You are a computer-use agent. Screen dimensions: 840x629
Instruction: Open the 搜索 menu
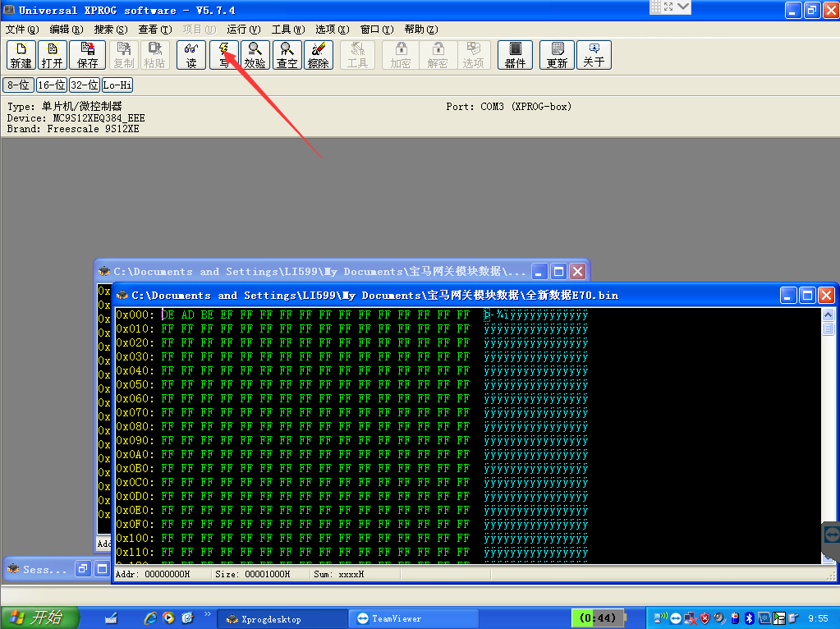click(110, 30)
